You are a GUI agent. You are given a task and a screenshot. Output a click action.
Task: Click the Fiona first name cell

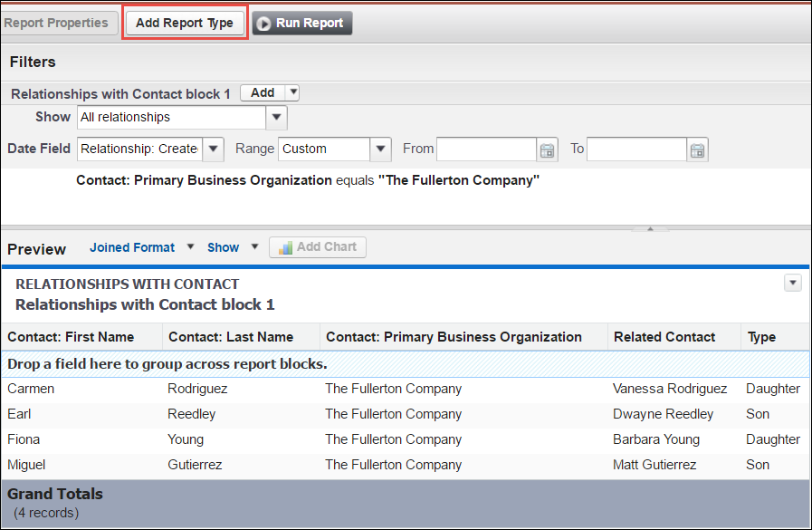(x=24, y=439)
